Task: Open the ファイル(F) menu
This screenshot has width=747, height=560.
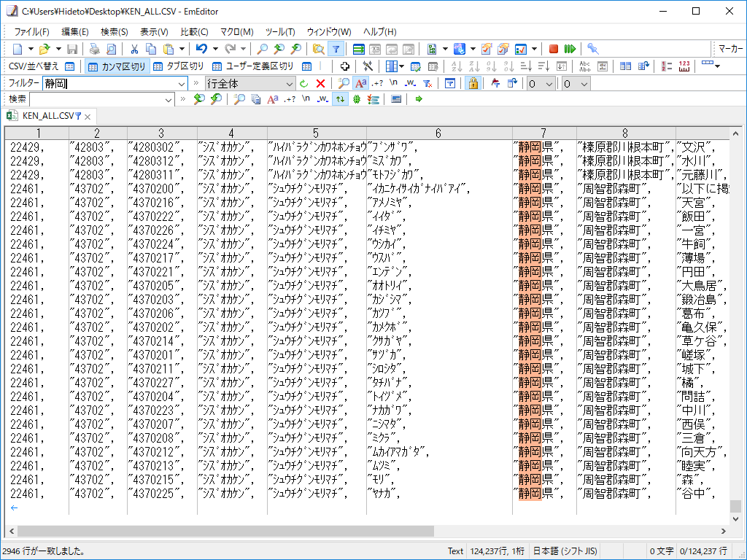Action: [x=31, y=32]
